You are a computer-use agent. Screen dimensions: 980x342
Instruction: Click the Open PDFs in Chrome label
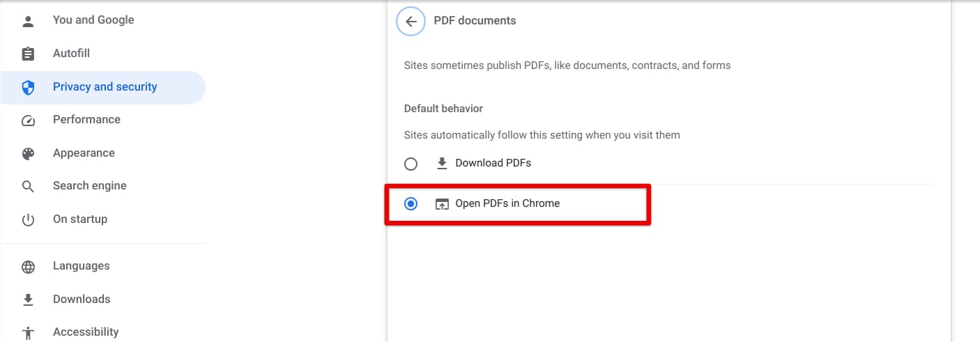tap(507, 203)
